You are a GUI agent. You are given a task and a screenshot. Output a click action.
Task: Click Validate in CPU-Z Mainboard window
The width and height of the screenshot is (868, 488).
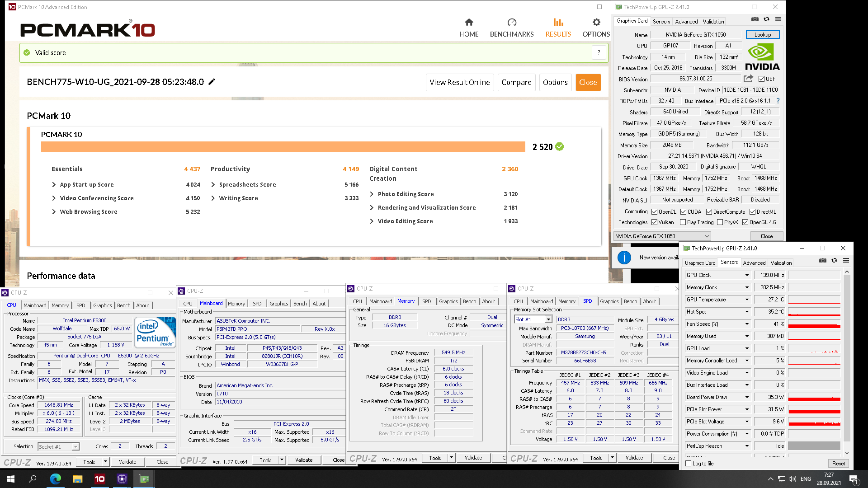304,460
